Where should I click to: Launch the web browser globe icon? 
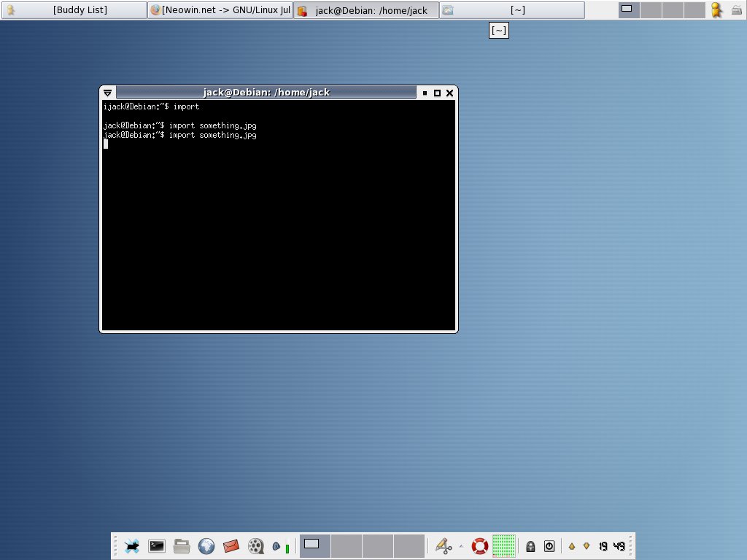click(x=206, y=545)
